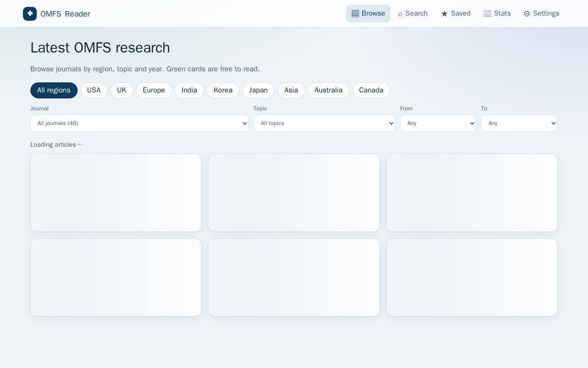Open the Journal dropdown showing All journals (46)
Screen dimensions: 588x368
pyautogui.click(x=140, y=123)
